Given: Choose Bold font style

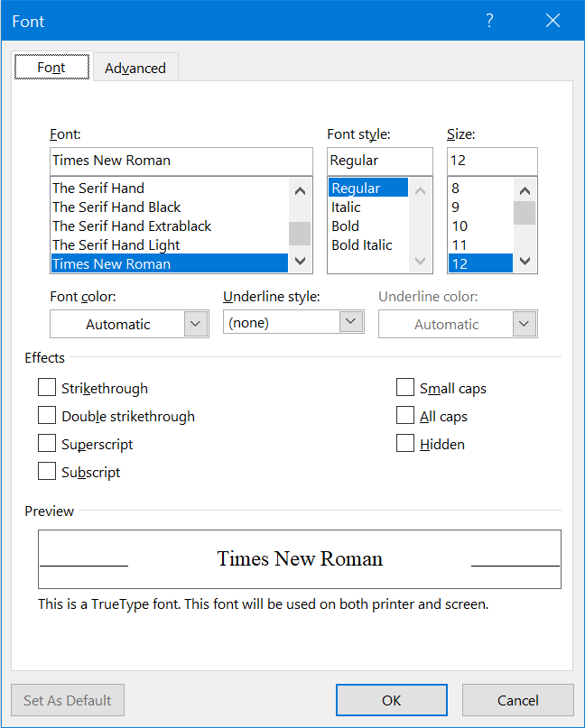Looking at the screenshot, I should coord(368,226).
